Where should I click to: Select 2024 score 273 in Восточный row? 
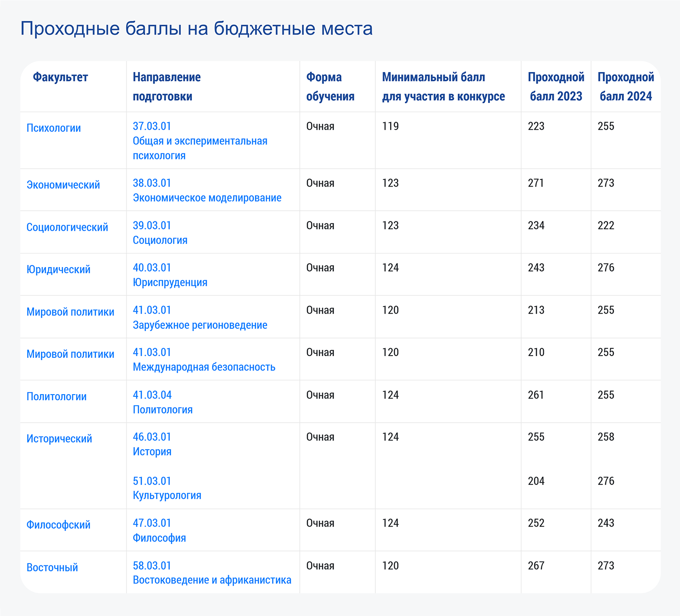[606, 566]
